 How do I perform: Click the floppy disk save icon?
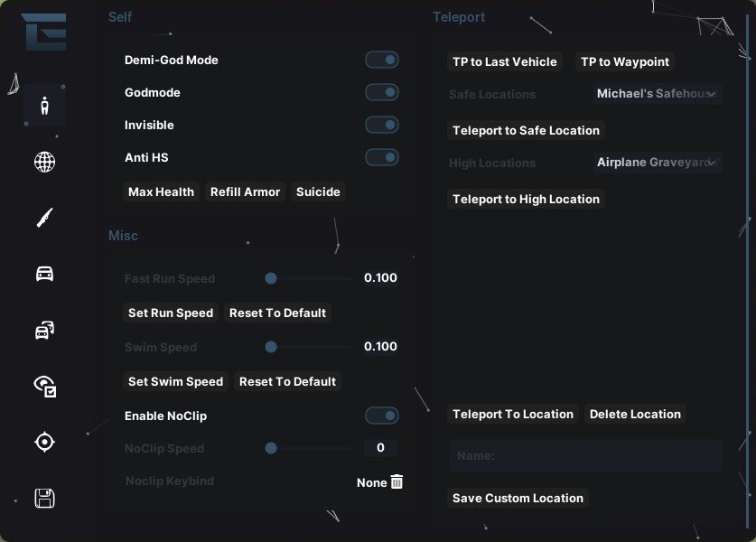[44, 498]
